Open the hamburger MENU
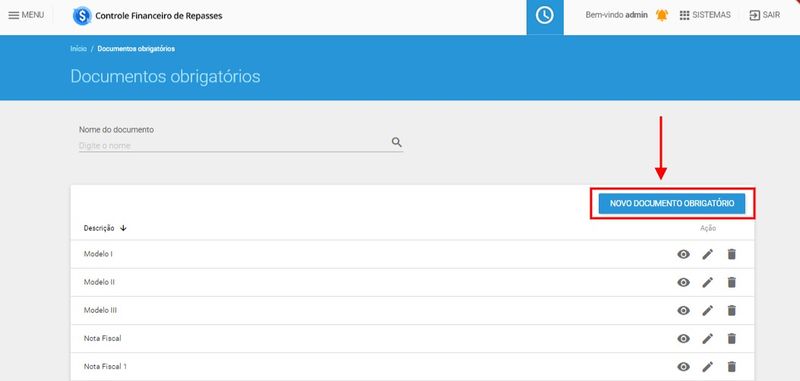This screenshot has width=800, height=381. 26,15
